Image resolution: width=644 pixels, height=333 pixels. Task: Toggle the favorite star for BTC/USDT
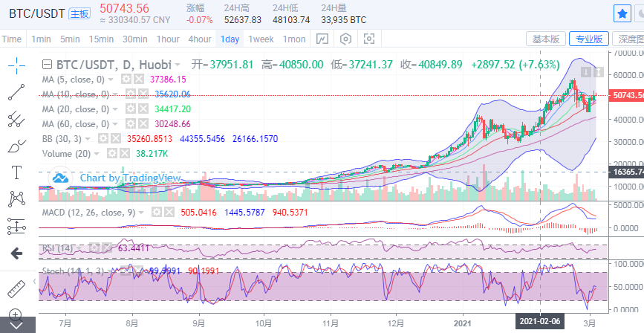pyautogui.click(x=622, y=14)
